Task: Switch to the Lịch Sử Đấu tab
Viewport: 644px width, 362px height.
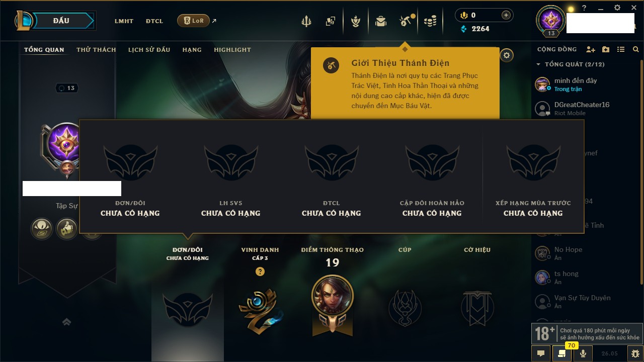Action: pyautogui.click(x=149, y=50)
